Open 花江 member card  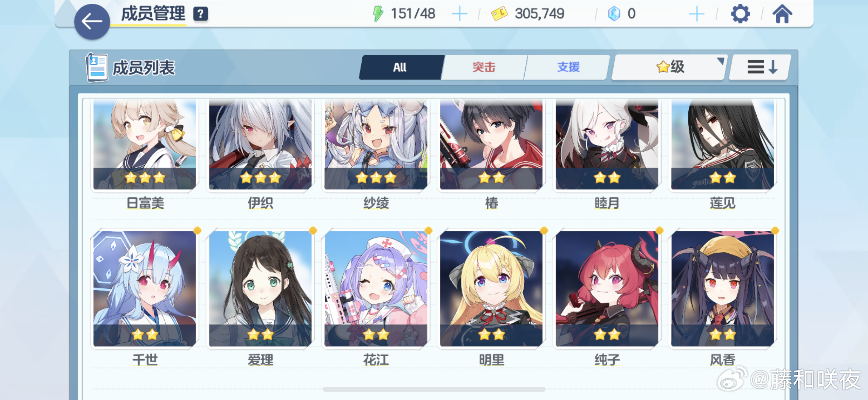[376, 289]
